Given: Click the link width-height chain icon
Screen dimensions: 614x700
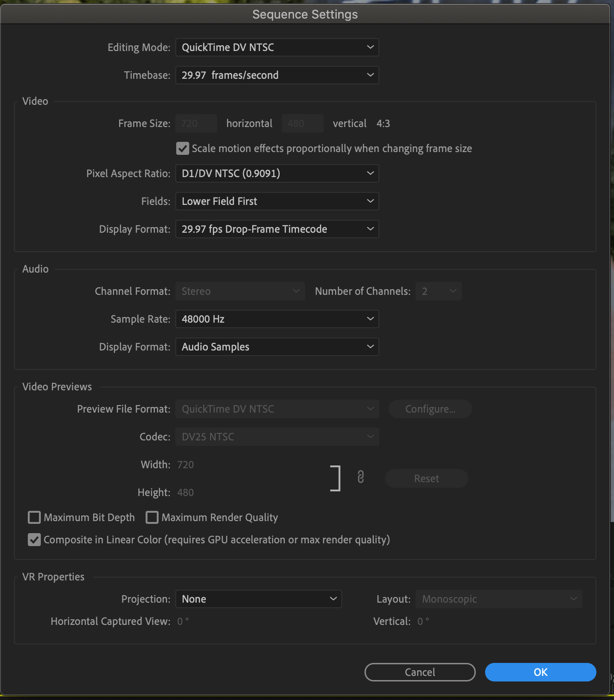Looking at the screenshot, I should (x=360, y=478).
